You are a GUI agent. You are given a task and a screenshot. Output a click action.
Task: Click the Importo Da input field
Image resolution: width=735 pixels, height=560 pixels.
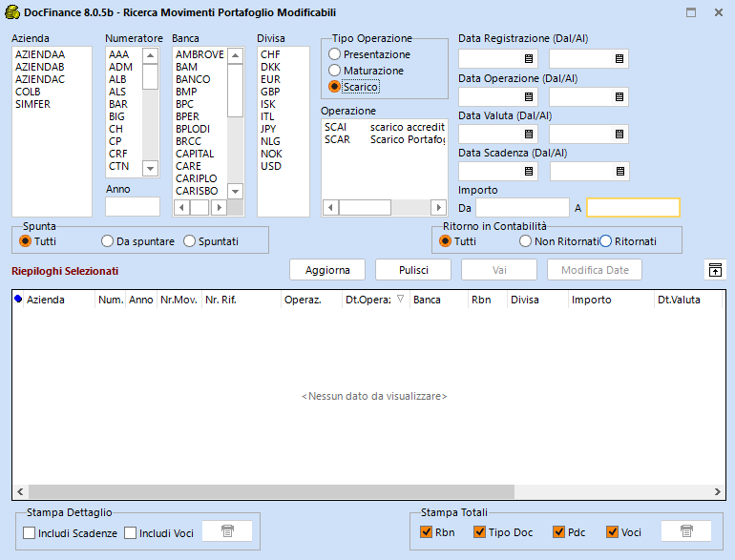[522, 208]
